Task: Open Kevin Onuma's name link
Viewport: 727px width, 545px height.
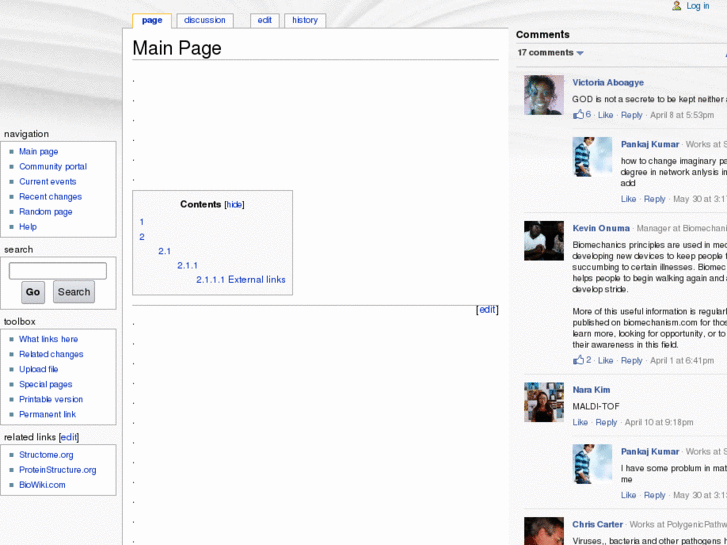Action: [601, 228]
